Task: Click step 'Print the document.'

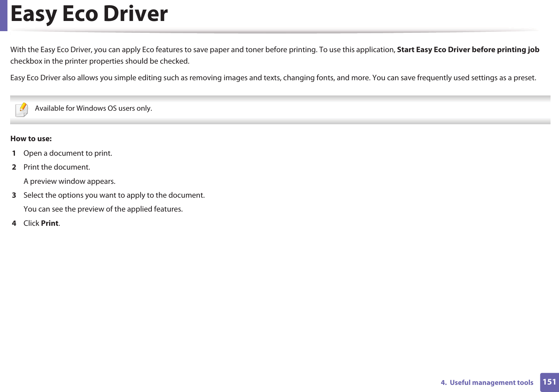Action: click(x=57, y=167)
